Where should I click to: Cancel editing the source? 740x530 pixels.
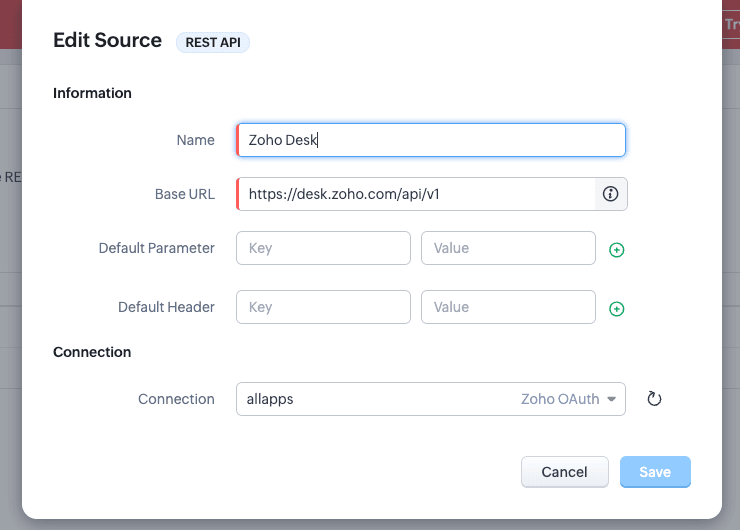coord(564,471)
